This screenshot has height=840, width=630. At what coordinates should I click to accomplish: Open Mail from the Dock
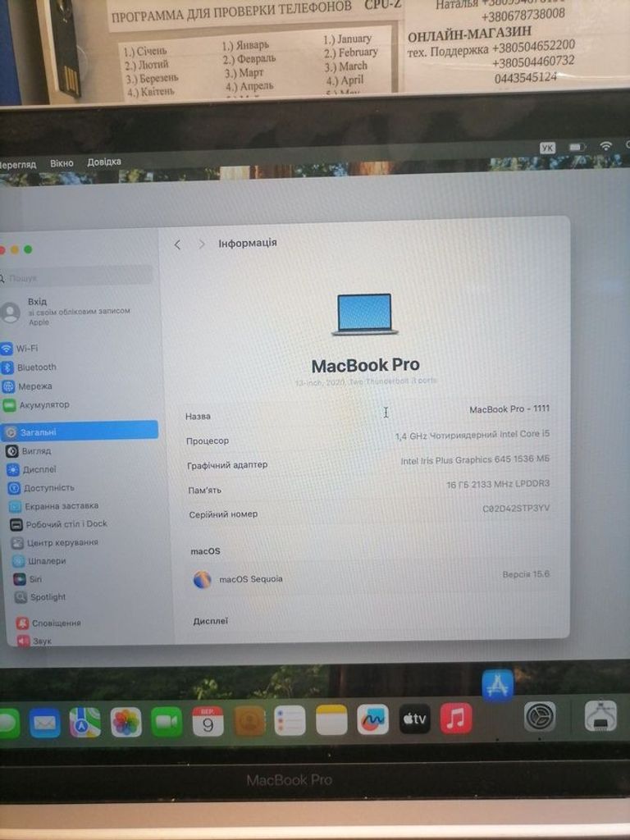[x=45, y=723]
